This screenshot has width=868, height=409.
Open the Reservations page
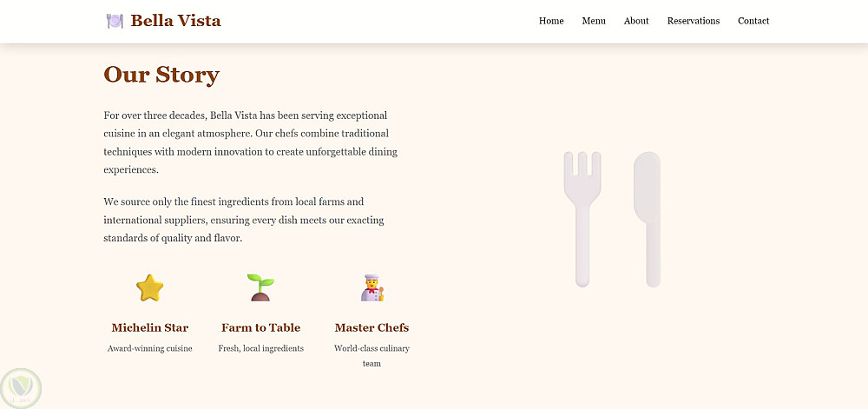pyautogui.click(x=694, y=21)
